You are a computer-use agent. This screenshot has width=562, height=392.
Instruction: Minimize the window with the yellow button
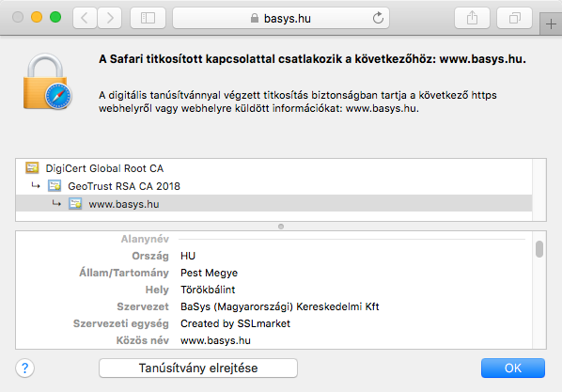pyautogui.click(x=37, y=17)
